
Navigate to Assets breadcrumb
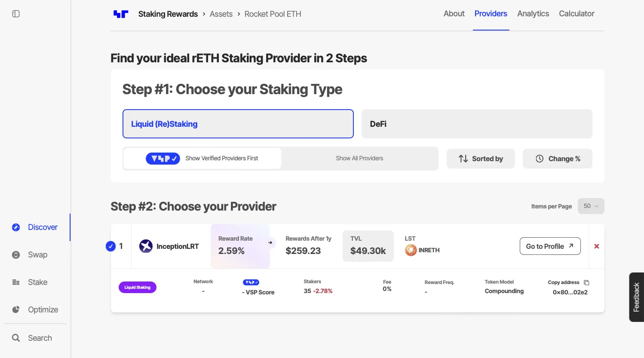[x=221, y=14]
